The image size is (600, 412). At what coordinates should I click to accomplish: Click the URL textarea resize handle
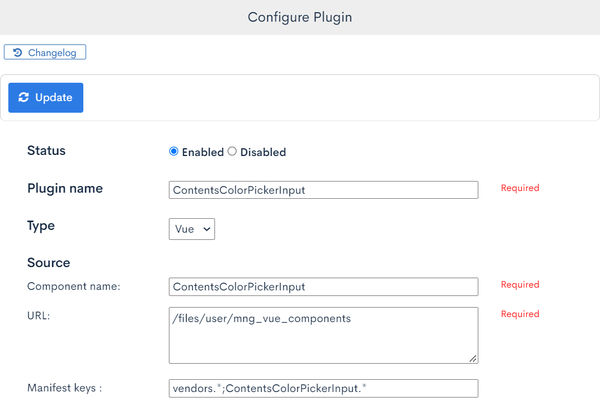pos(473,358)
